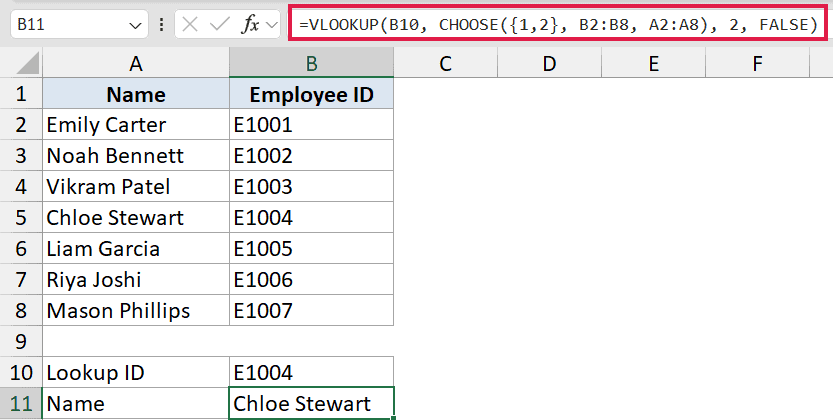Viewport: 833px width, 420px height.
Task: Select the Chloe Stewart result in B11
Action: pos(311,404)
